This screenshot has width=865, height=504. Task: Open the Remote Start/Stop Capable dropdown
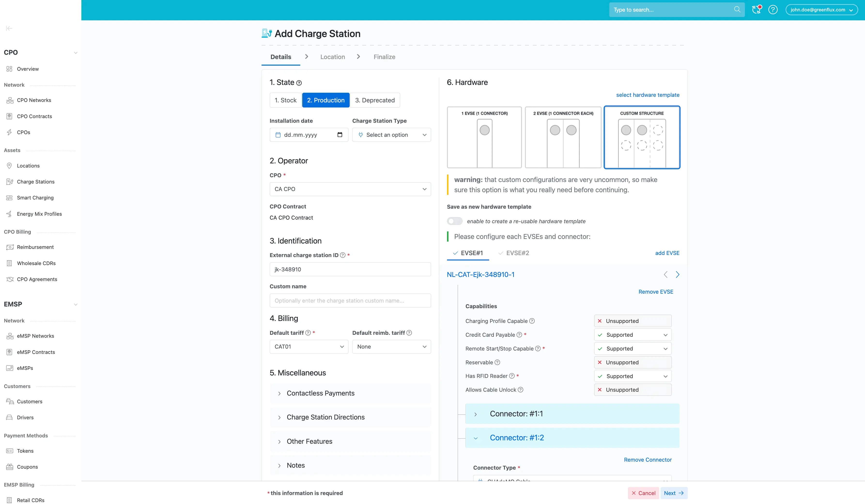[x=633, y=349]
